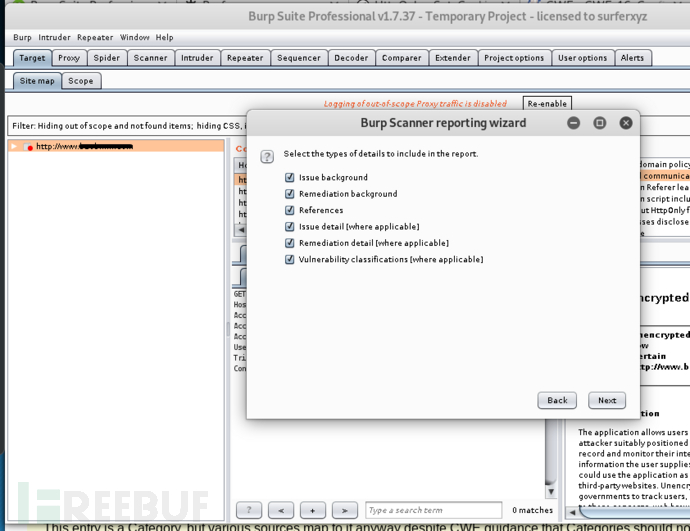Click the contents table scroll-left arrow
The image size is (690, 531).
click(x=241, y=230)
